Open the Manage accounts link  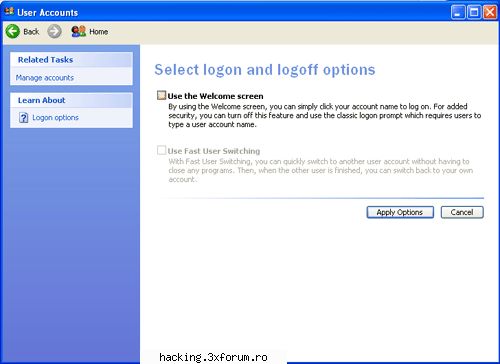[45, 78]
